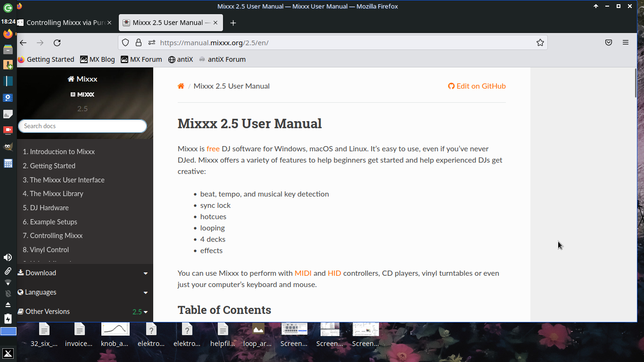Viewport: 644px width, 362px height.
Task: Open the antiX Forum bookmark
Action: (x=222, y=59)
